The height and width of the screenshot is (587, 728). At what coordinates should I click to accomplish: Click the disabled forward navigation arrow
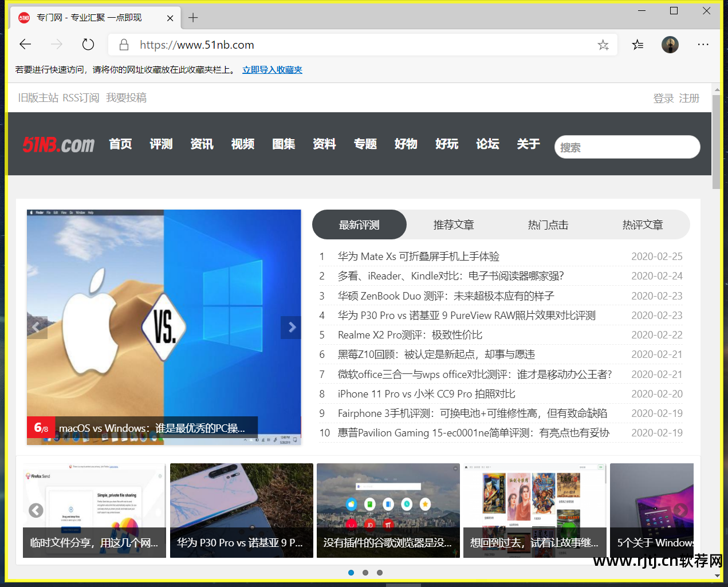(x=57, y=45)
